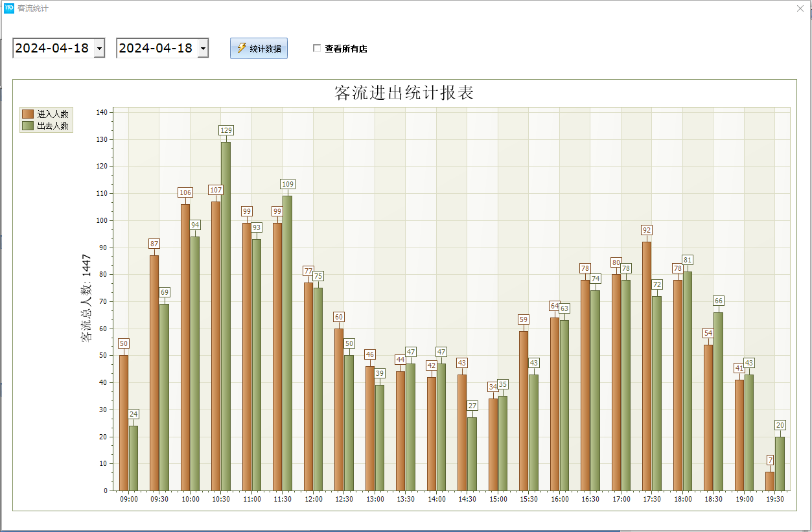Click the end date field text
812x532 pixels.
pyautogui.click(x=156, y=49)
